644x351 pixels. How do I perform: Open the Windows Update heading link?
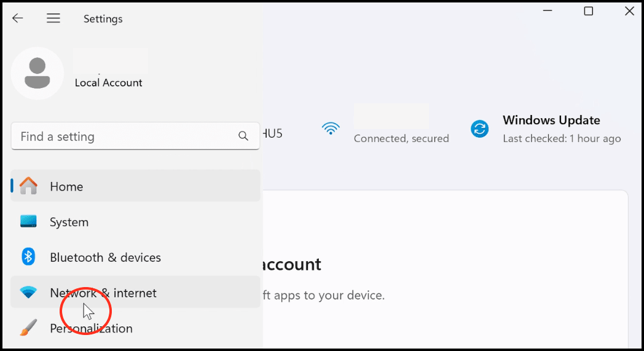(551, 120)
